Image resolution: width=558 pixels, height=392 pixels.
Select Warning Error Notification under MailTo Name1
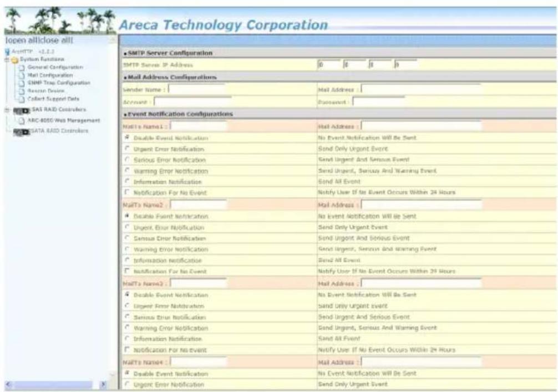127,170
